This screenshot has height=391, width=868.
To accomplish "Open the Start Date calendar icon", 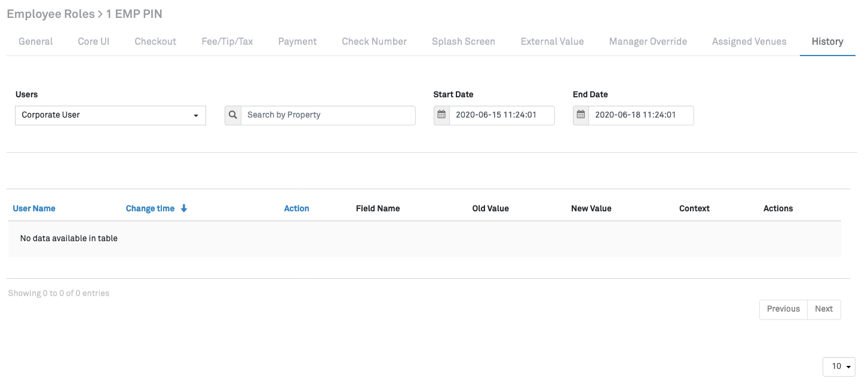I will pos(441,115).
